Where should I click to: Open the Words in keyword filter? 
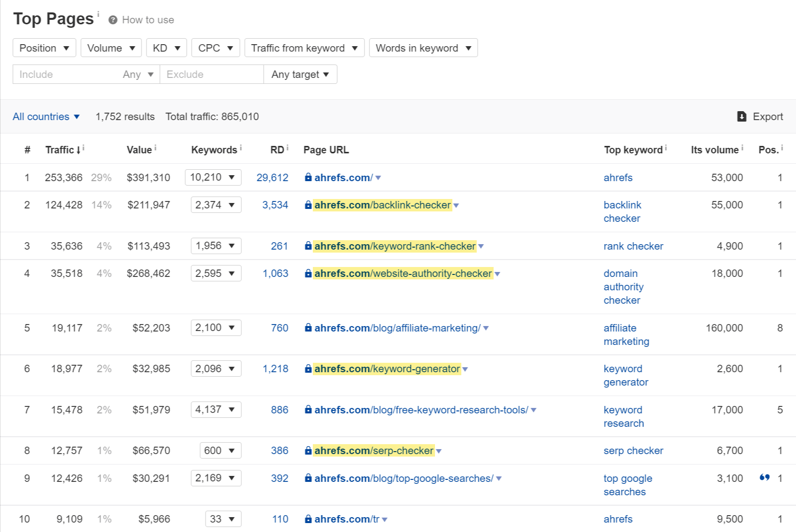click(423, 48)
